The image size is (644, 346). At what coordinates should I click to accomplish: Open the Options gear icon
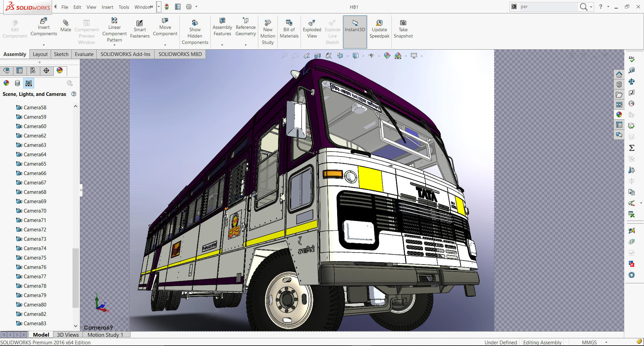pos(189,7)
